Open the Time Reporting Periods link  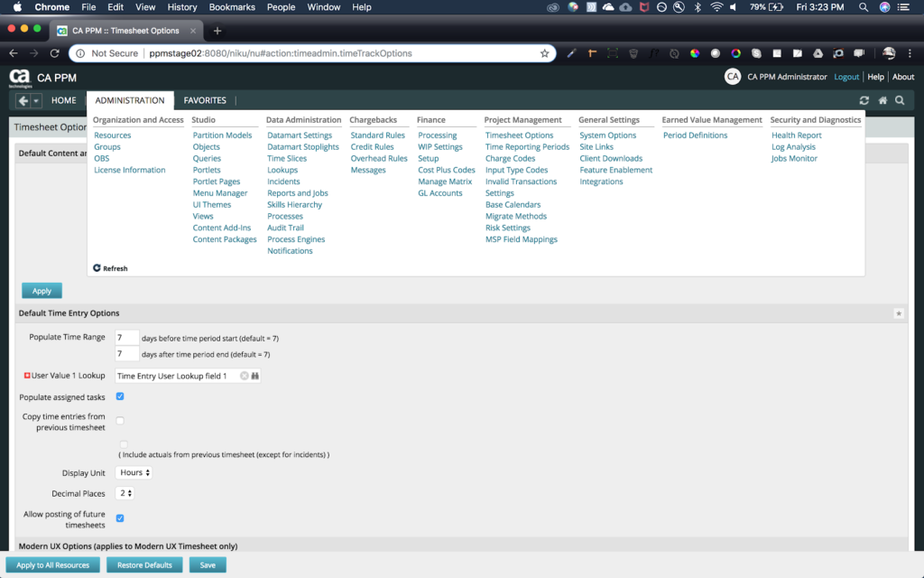pos(527,147)
